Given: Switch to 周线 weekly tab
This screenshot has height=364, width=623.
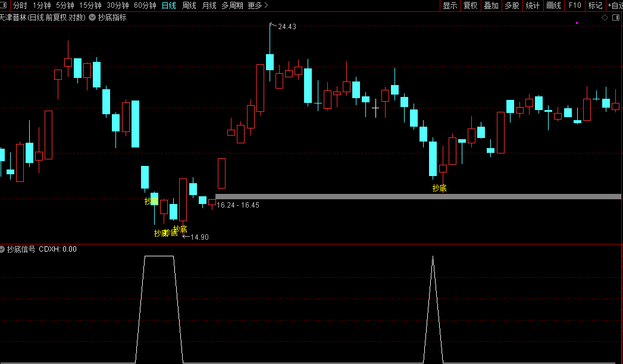Looking at the screenshot, I should point(189,5).
